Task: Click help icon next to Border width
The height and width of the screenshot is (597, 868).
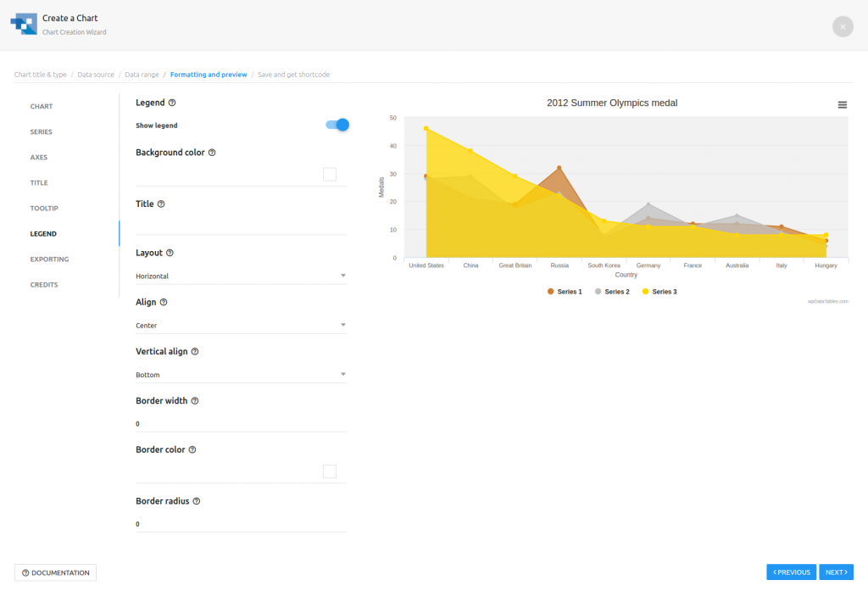Action: pos(195,400)
